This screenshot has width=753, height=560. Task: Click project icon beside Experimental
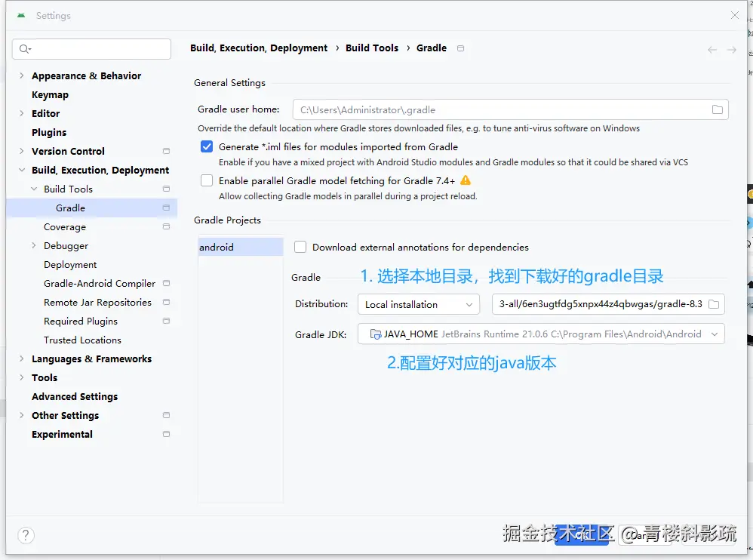[x=166, y=434]
